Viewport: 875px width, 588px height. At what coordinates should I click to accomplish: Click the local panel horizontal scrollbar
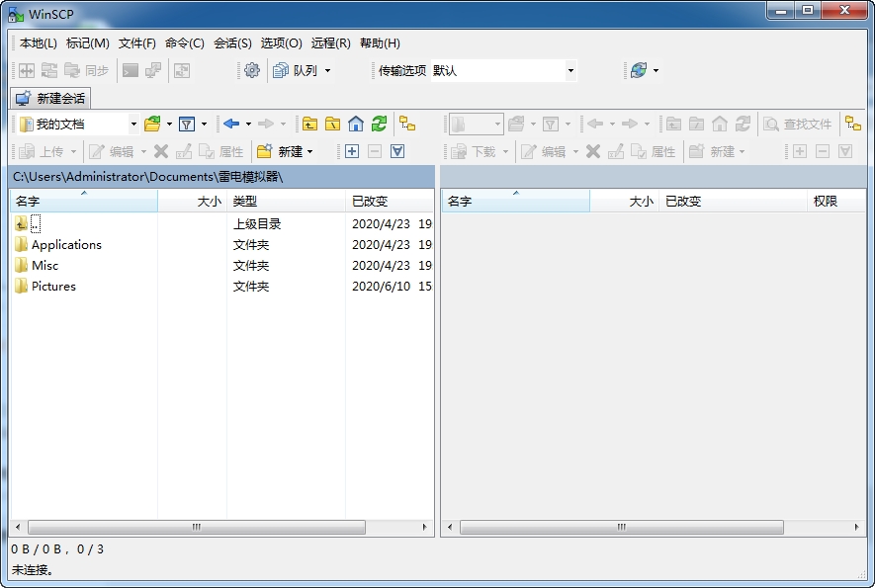[196, 528]
